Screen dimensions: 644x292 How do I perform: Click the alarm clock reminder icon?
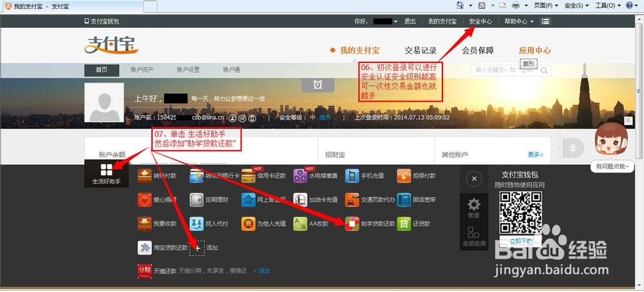click(x=317, y=85)
